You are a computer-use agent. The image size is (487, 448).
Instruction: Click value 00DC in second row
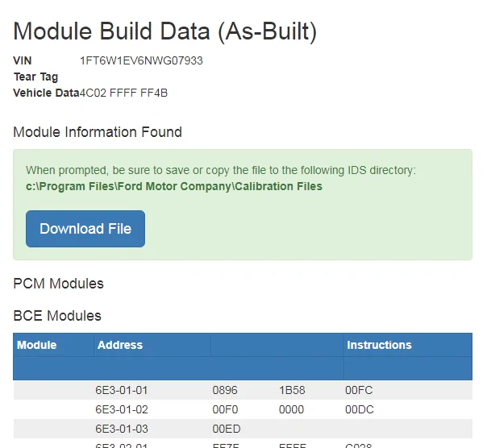click(x=359, y=409)
